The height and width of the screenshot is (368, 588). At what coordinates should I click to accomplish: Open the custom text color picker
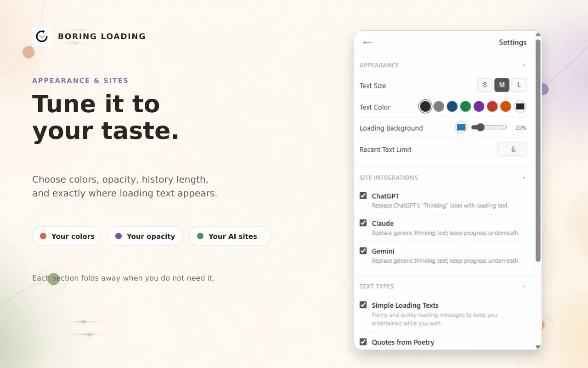point(520,107)
